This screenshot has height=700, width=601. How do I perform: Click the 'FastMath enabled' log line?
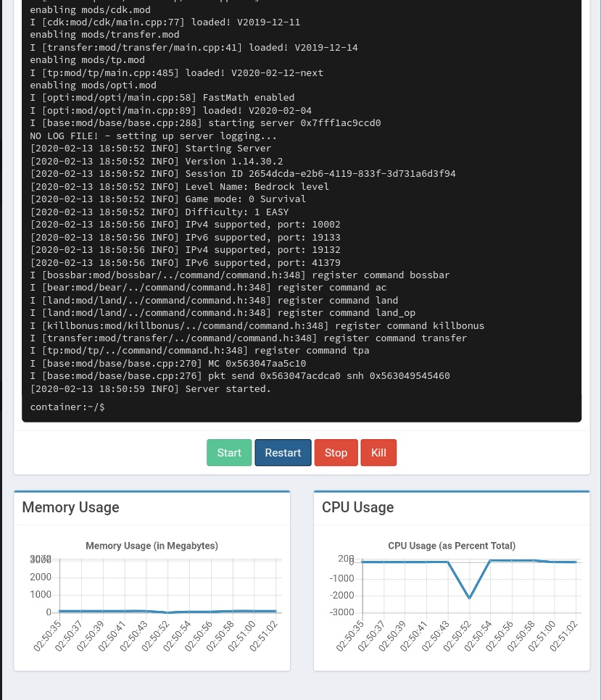(162, 98)
